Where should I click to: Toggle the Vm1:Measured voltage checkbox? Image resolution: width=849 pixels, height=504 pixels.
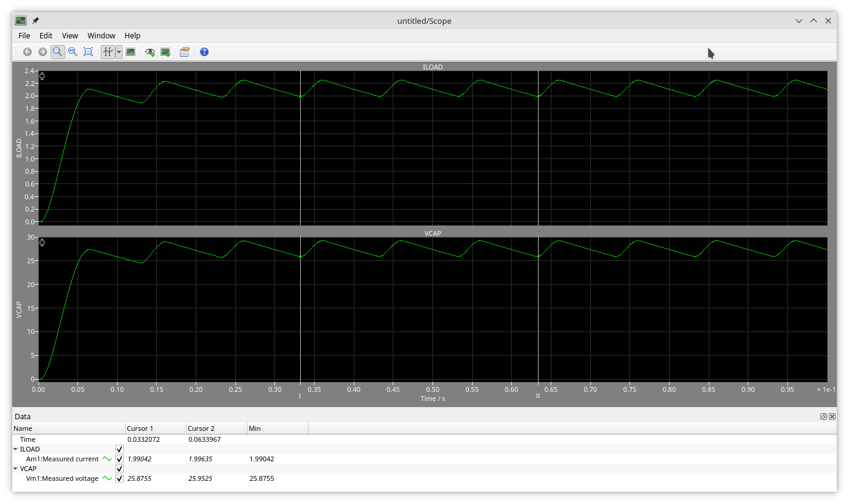pos(120,478)
